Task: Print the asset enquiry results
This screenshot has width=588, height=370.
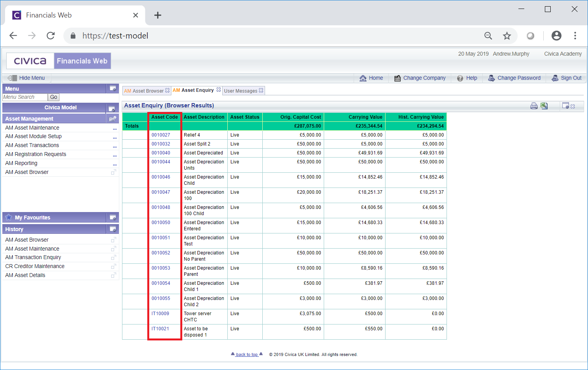Action: click(534, 106)
